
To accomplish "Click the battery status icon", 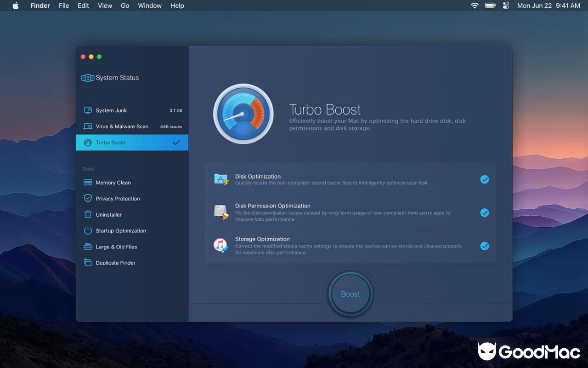I will (x=491, y=6).
